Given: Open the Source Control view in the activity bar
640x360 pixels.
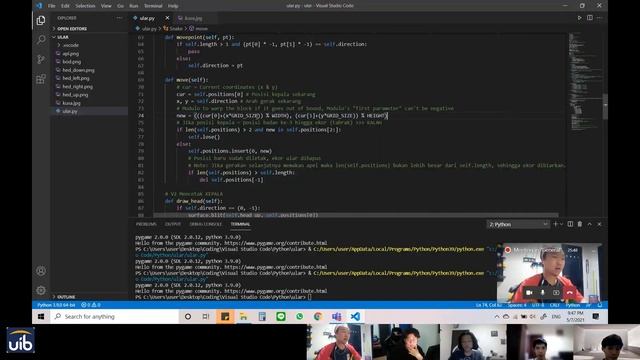Looking at the screenshot, I should (x=41, y=59).
